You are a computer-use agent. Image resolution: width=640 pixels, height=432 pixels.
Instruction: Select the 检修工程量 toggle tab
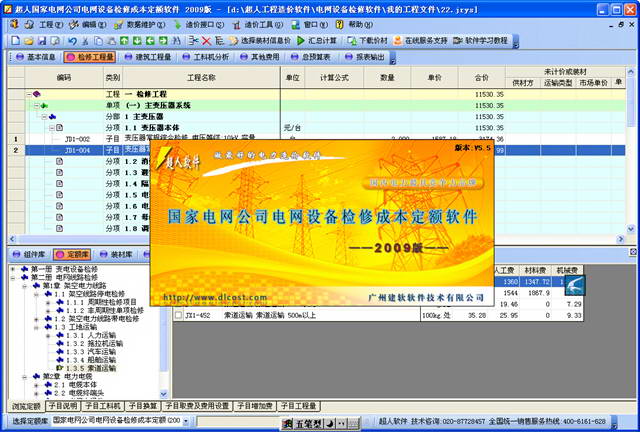[90, 57]
